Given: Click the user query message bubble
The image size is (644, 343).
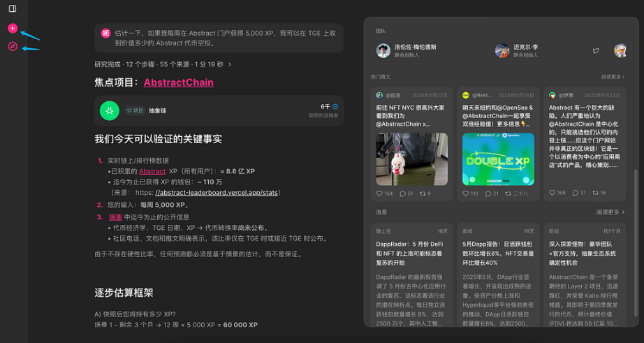Looking at the screenshot, I should [219, 38].
